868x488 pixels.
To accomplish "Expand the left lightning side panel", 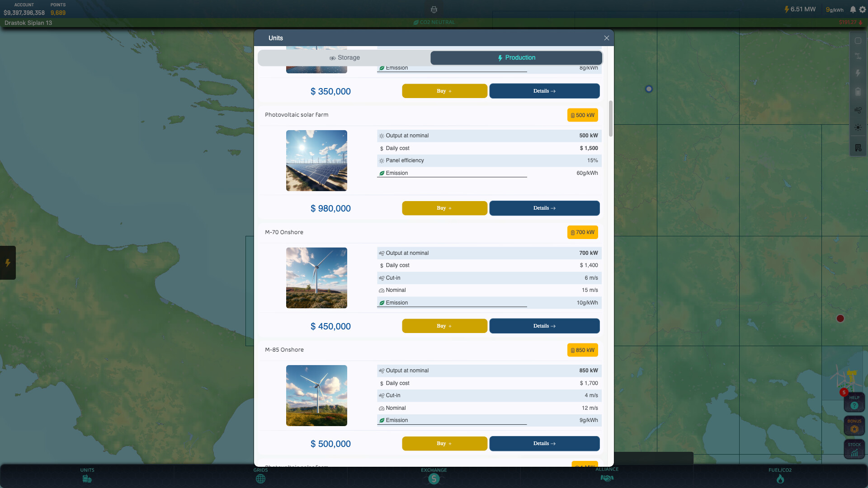I will click(8, 263).
